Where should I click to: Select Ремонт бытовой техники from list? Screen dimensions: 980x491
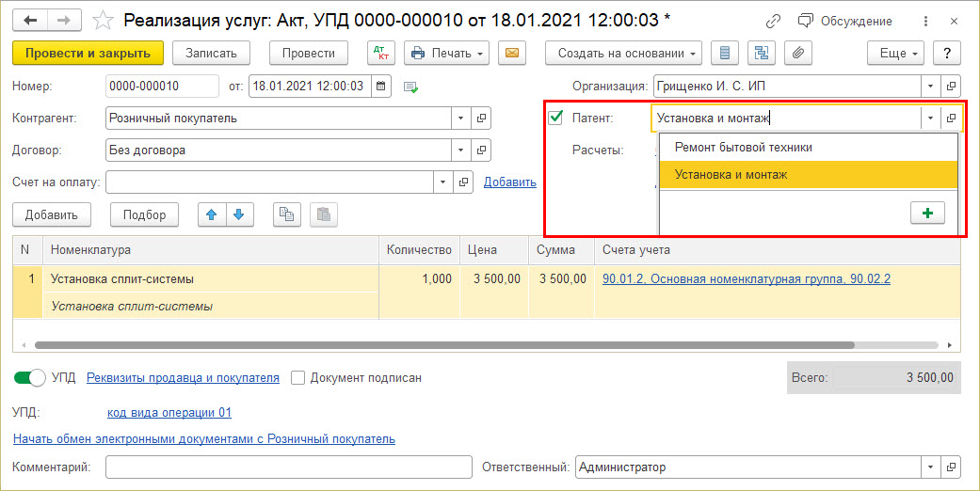tap(809, 148)
